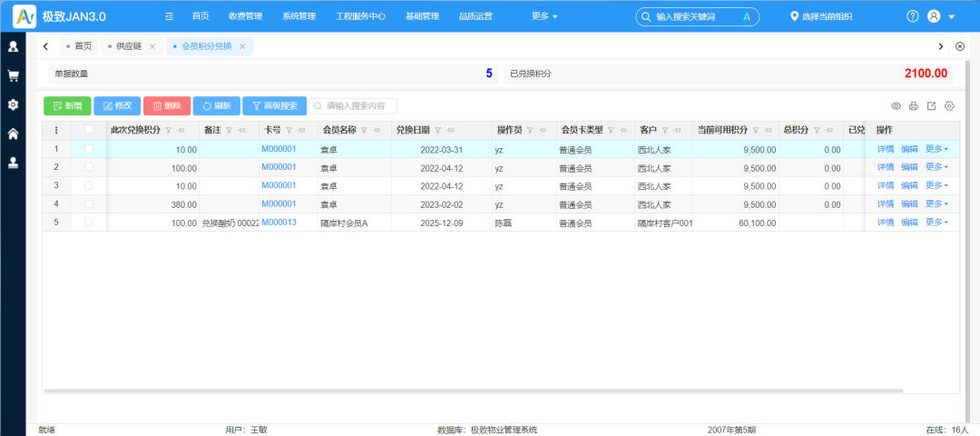Check the checkbox for row 3
Image resolution: width=980 pixels, height=436 pixels.
click(89, 186)
